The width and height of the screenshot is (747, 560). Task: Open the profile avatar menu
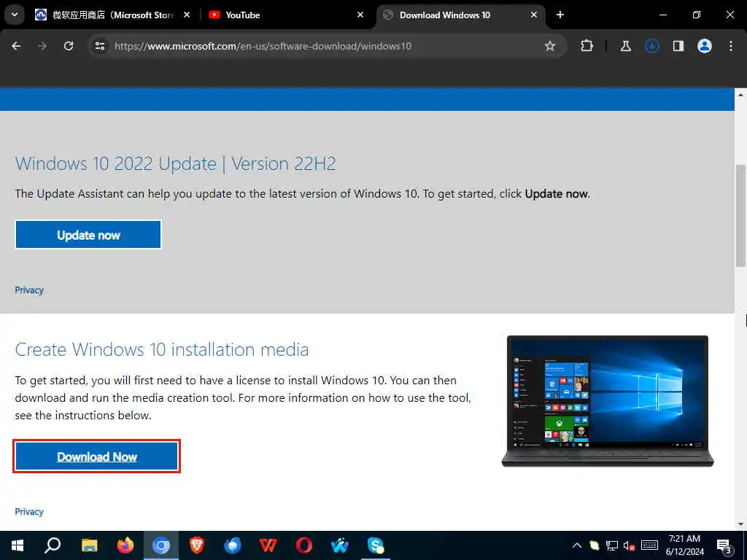(x=704, y=46)
